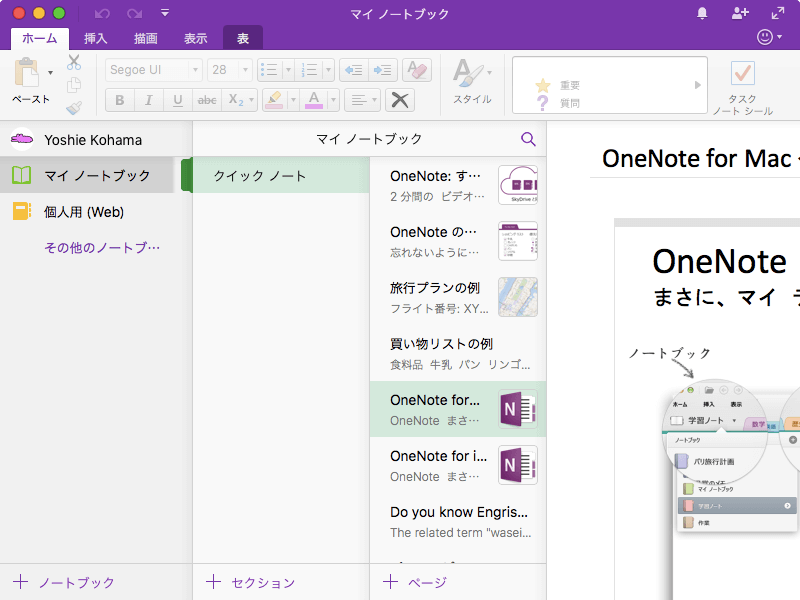Expand the bullet style dropdown arrow
The width and height of the screenshot is (800, 600).
click(x=288, y=70)
